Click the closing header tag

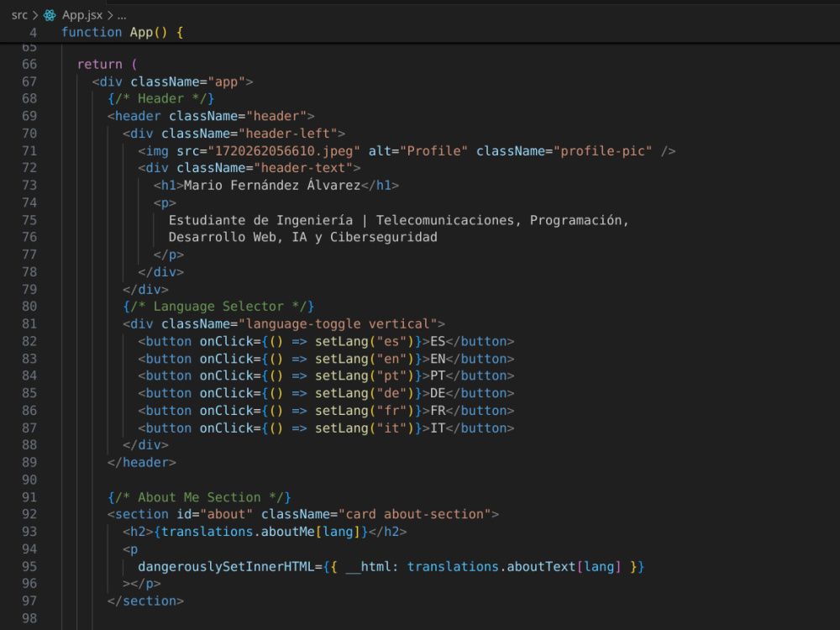tap(141, 462)
